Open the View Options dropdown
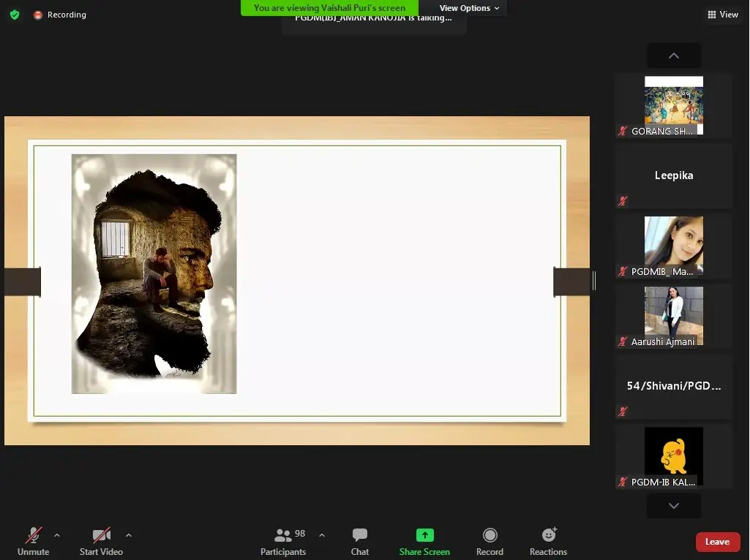The image size is (750, 560). click(469, 8)
